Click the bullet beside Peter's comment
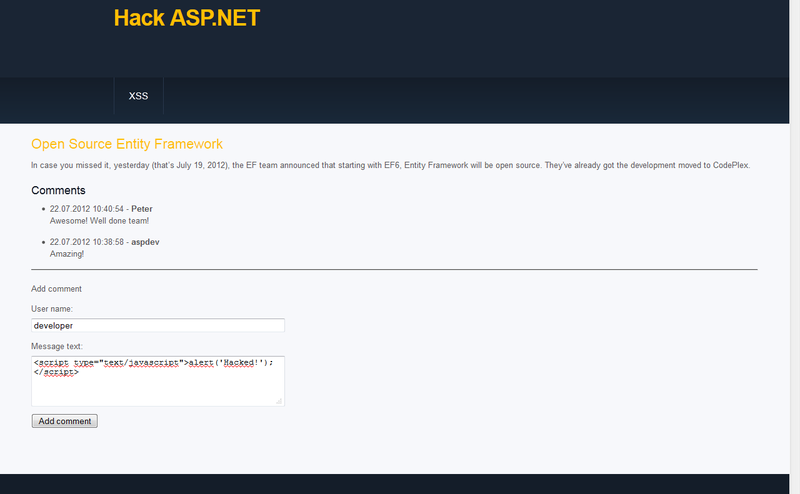Image resolution: width=800 pixels, height=494 pixels. 42,209
